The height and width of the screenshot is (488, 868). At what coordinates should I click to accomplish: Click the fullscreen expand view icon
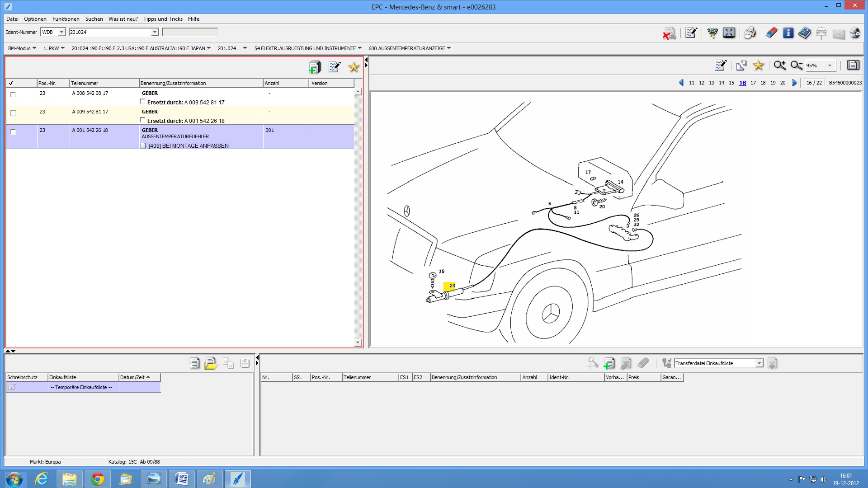729,33
